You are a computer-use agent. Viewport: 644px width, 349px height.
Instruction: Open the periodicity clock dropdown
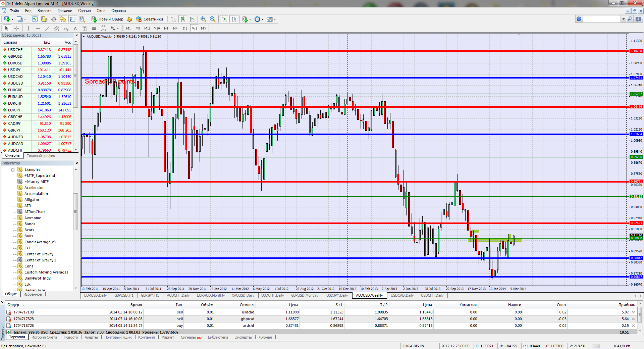[262, 19]
